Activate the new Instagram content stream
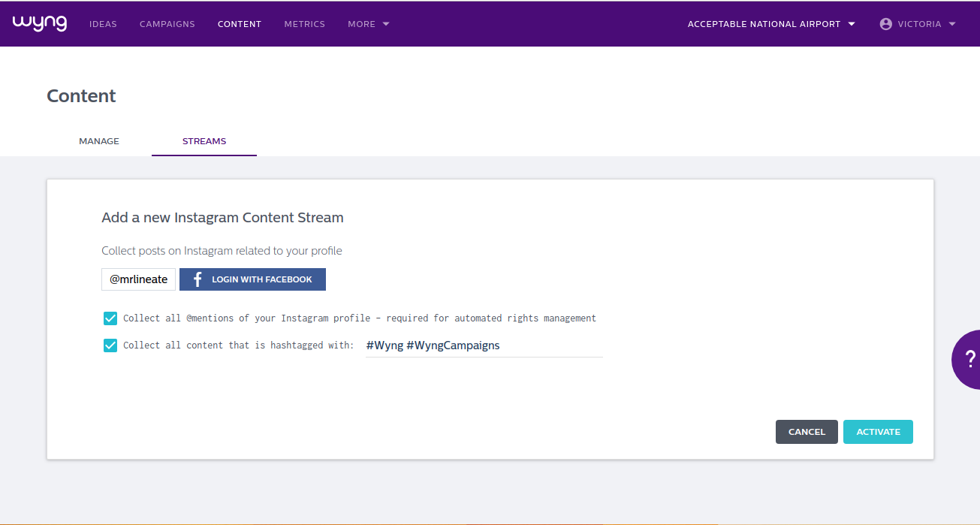This screenshot has height=525, width=980. (x=878, y=432)
